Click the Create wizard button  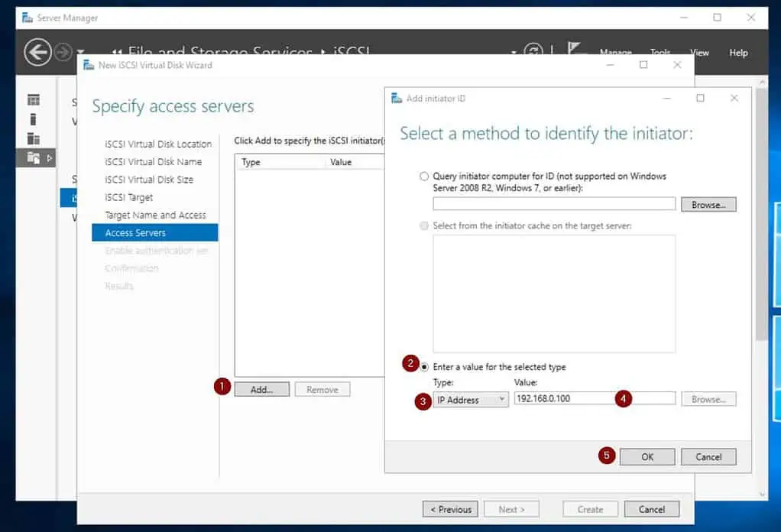(590, 509)
